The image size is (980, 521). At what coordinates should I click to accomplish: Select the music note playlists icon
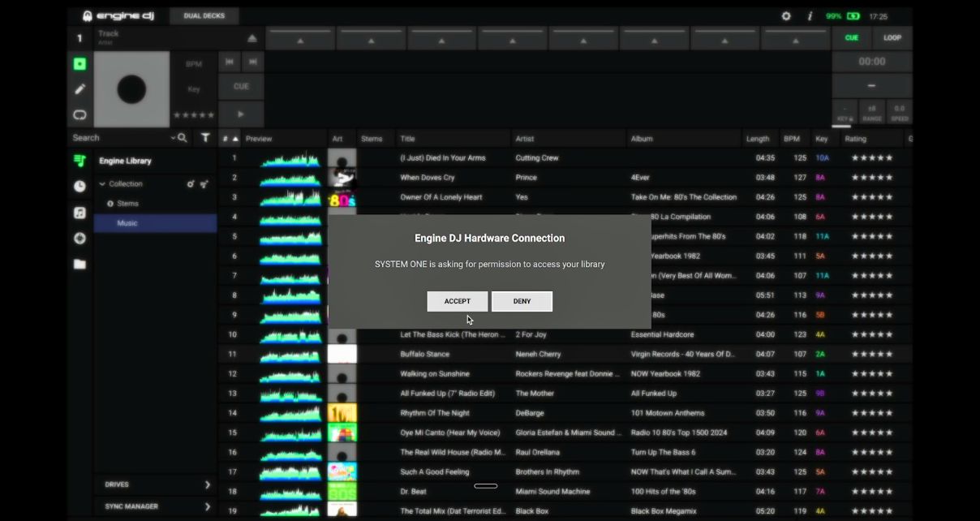(x=80, y=213)
